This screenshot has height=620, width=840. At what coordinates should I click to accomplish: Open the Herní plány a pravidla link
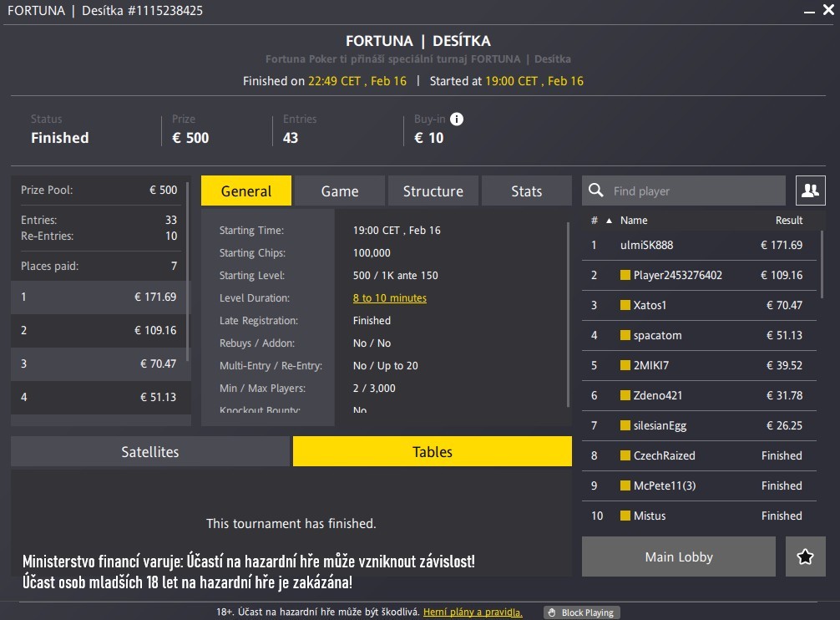[x=472, y=612]
